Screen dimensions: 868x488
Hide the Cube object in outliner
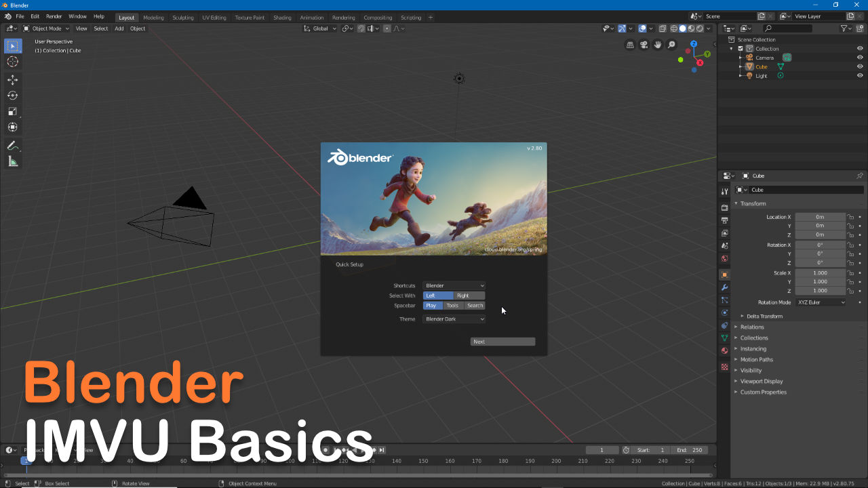(x=860, y=66)
